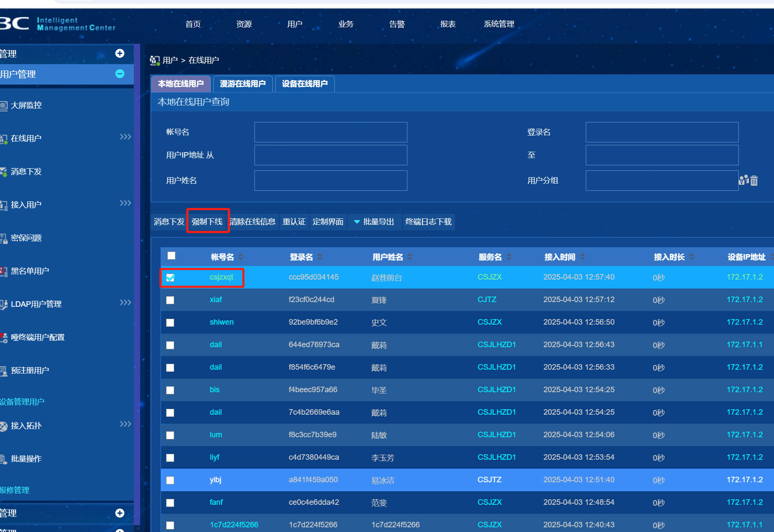Screen dimensions: 774x532
Task: Expand the 接入用户 submenu arrows
Action: [x=125, y=203]
